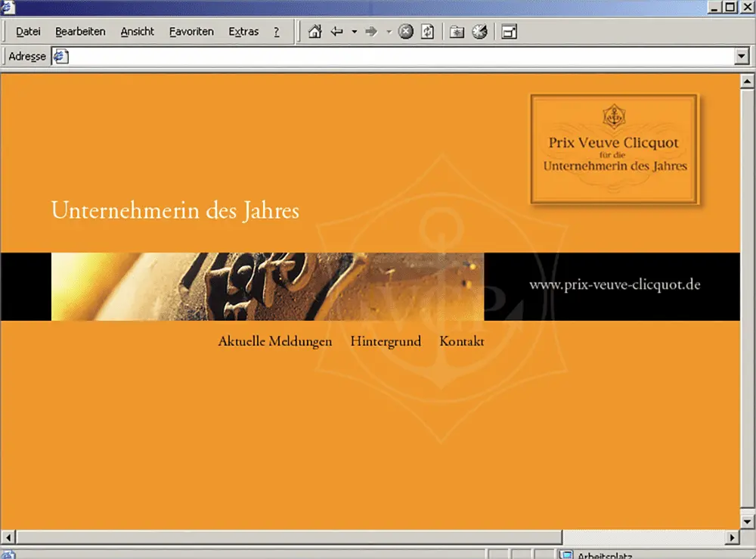Click the horizontal scrollbar left arrow

tap(8, 537)
